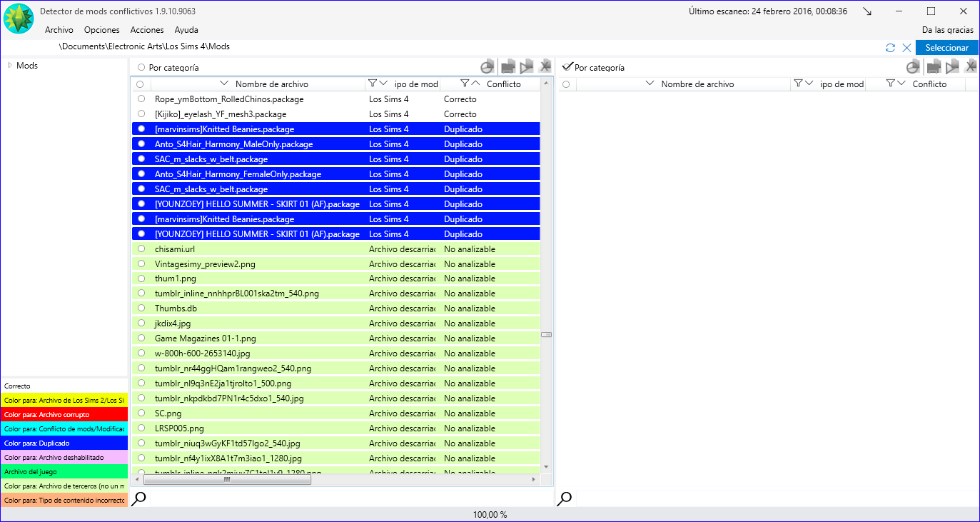Click Da las gracias link

tap(948, 30)
